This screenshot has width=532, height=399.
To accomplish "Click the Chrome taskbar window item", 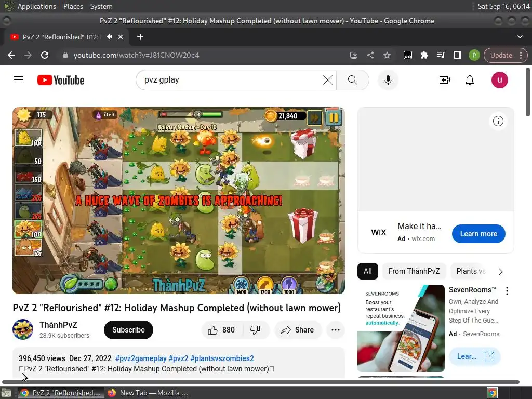I will tap(61, 393).
